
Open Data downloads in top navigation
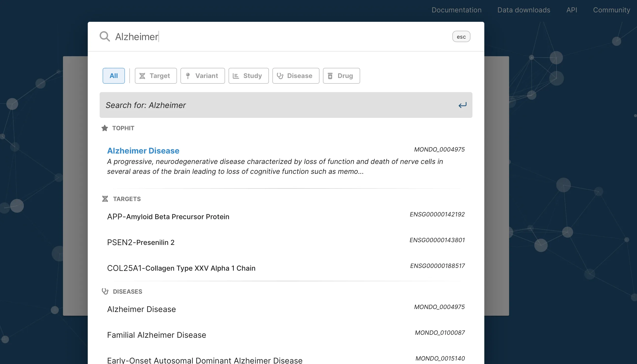tap(524, 10)
